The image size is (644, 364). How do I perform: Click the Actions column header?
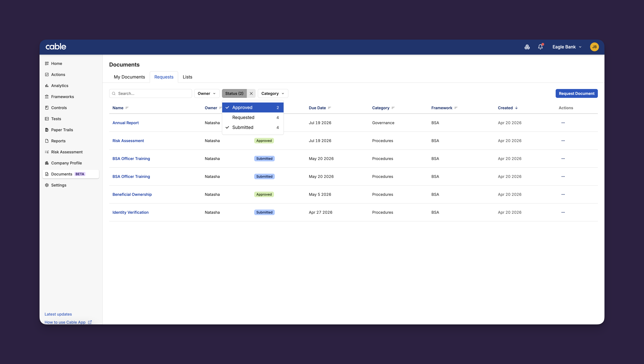pyautogui.click(x=566, y=108)
